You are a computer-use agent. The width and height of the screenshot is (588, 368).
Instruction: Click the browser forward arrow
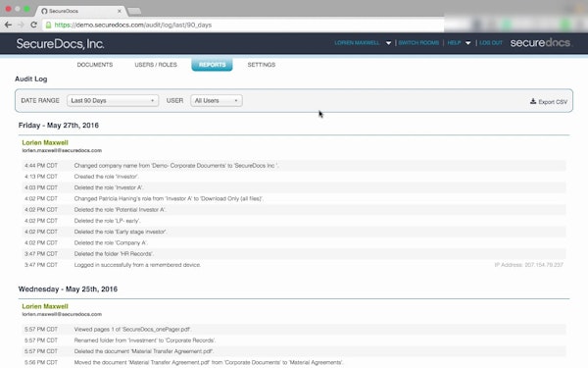click(21, 25)
